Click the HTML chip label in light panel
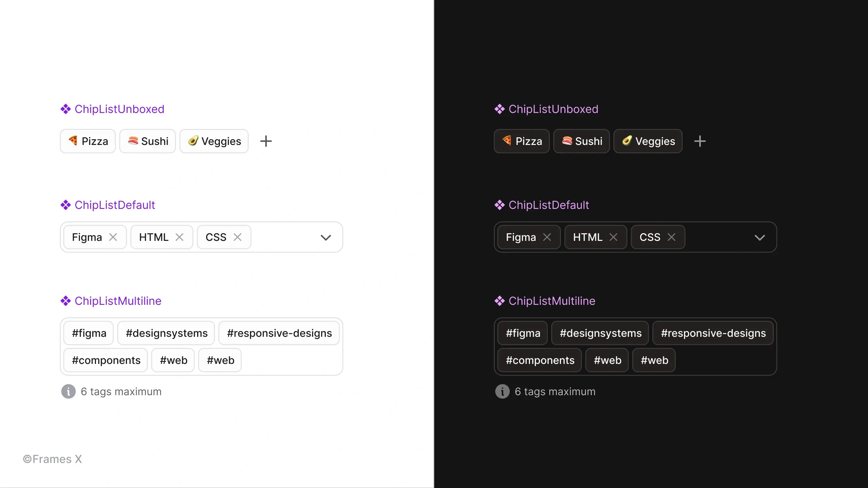The image size is (868, 488). (154, 237)
